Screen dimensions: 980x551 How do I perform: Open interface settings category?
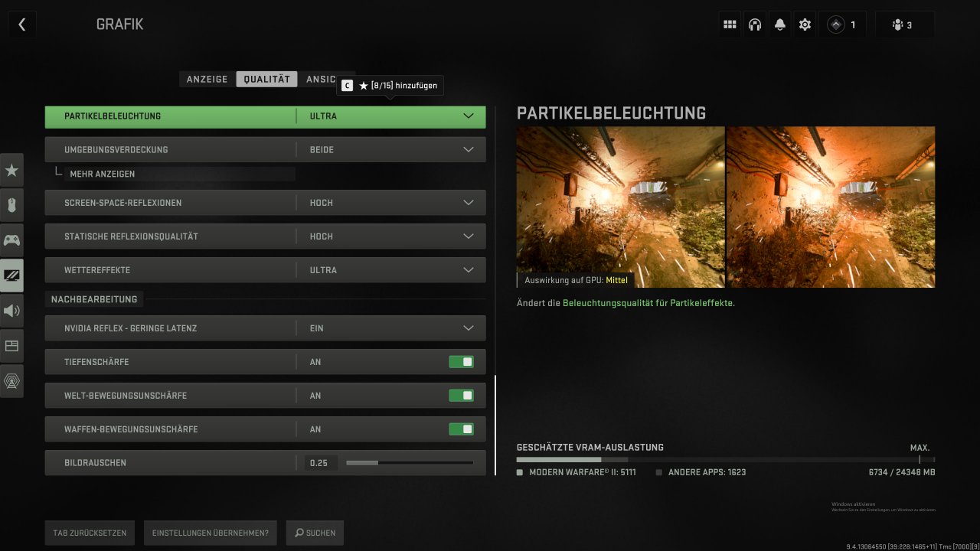[11, 346]
